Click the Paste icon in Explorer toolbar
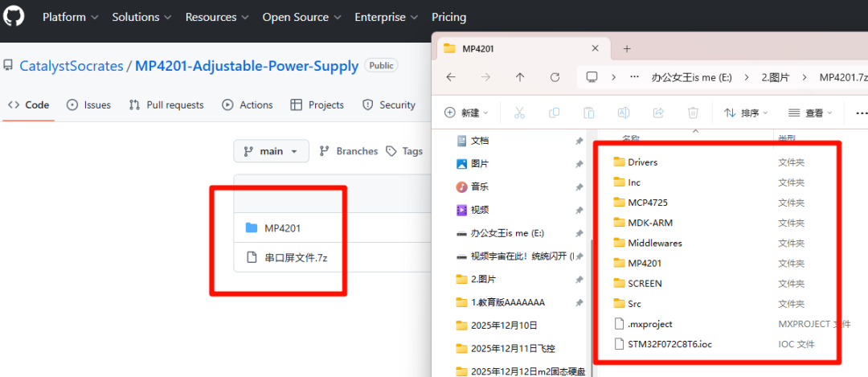 click(x=589, y=113)
